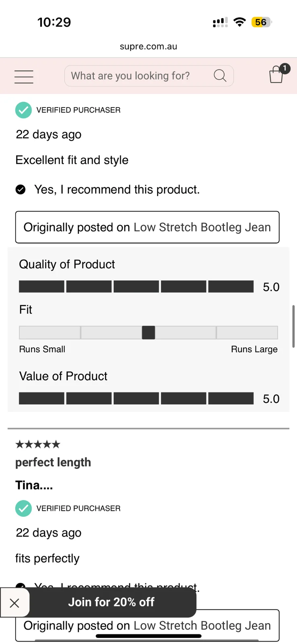Tap the Join for 20% off button
The height and width of the screenshot is (644, 297).
[x=111, y=602]
